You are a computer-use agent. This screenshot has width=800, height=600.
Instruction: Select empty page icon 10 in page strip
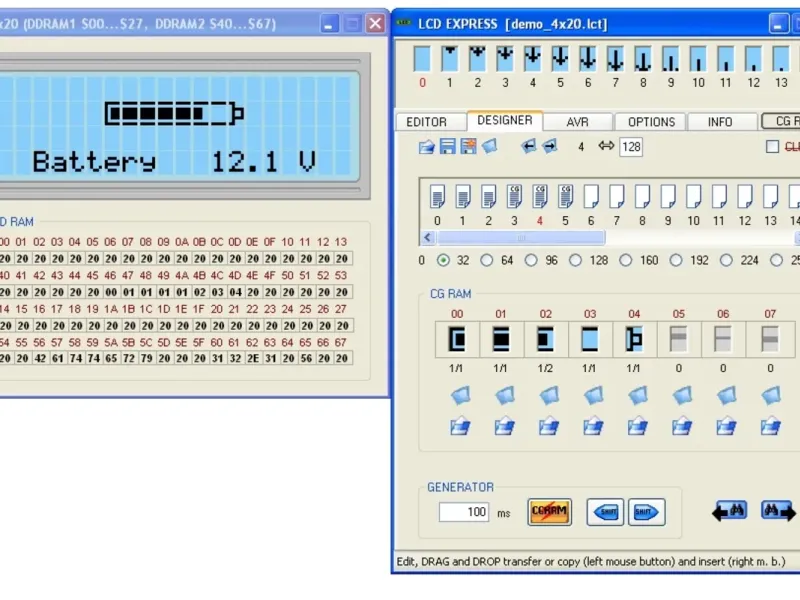coord(693,196)
